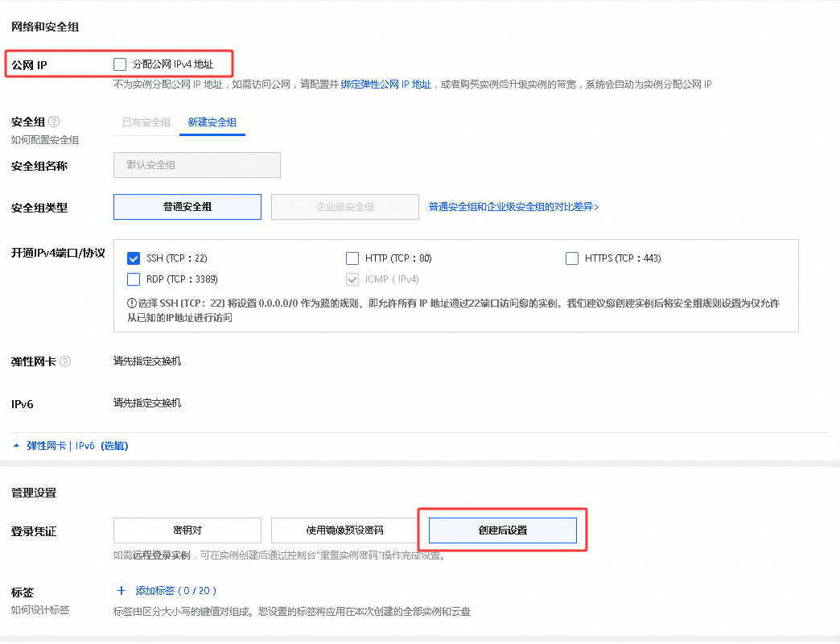840x644 pixels.
Task: Select the 新建安全组 tab
Action: (212, 122)
